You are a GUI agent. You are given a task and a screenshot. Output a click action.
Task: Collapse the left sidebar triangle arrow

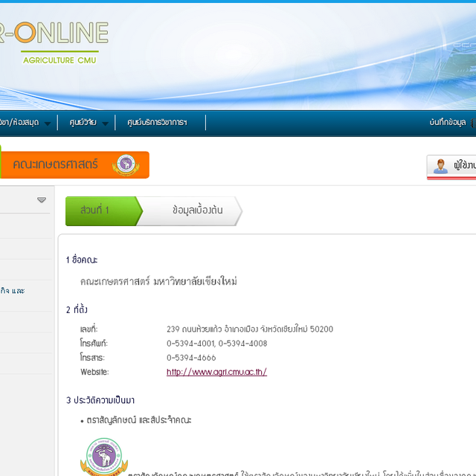click(x=42, y=200)
